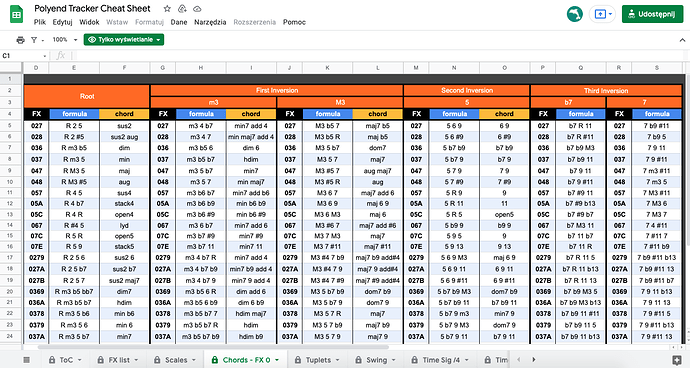Screen dimensions: 690x368
Task: Click the Polyend Tracker Cheat Sheet title
Action: [x=92, y=9]
